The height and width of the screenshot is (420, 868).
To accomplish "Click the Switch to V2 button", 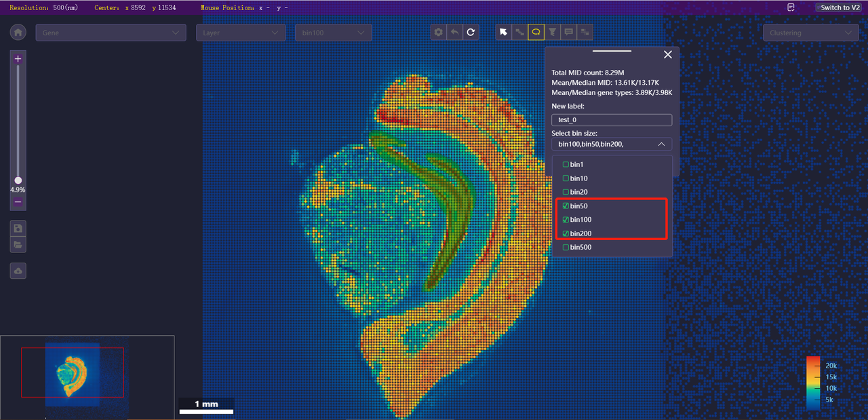I will pos(840,7).
